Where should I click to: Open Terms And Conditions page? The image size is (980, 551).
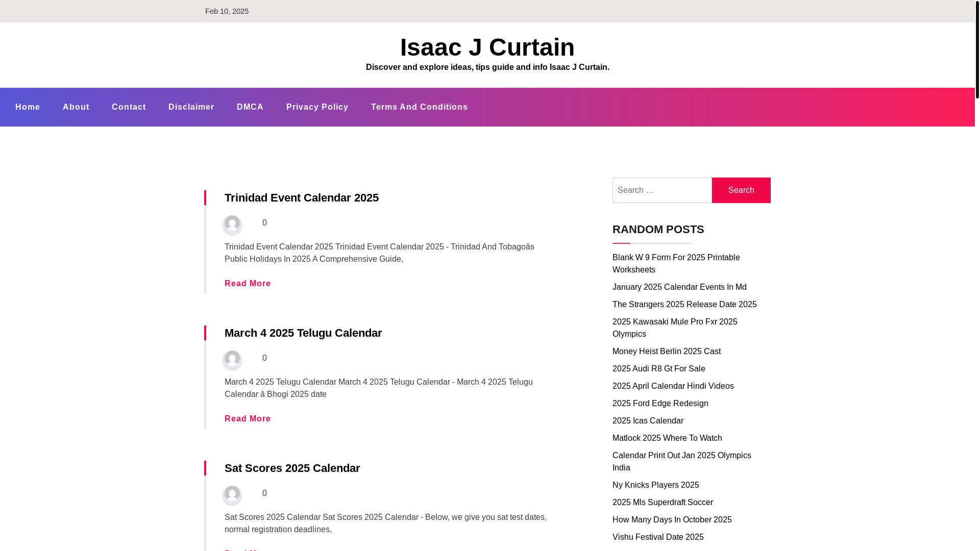click(420, 107)
